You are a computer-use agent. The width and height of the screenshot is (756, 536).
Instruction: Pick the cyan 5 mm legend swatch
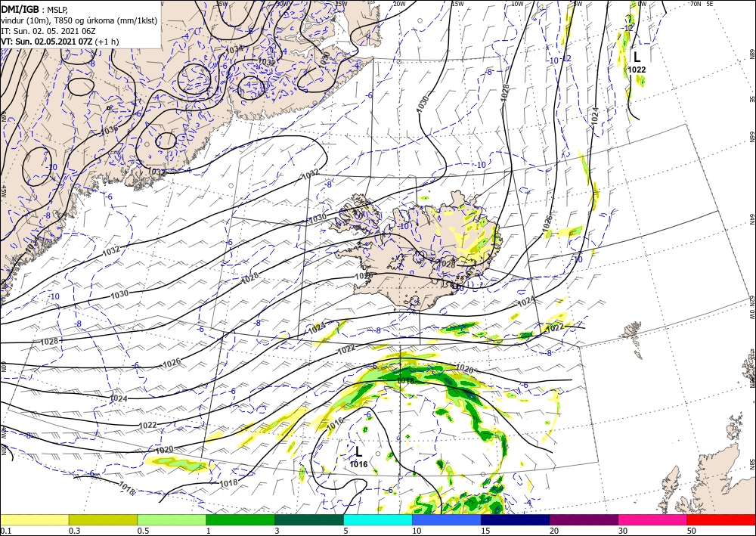point(377,519)
